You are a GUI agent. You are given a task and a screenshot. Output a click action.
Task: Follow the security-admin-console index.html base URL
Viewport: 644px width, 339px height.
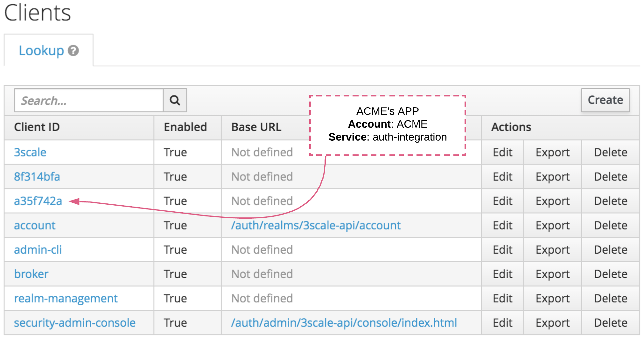(344, 322)
